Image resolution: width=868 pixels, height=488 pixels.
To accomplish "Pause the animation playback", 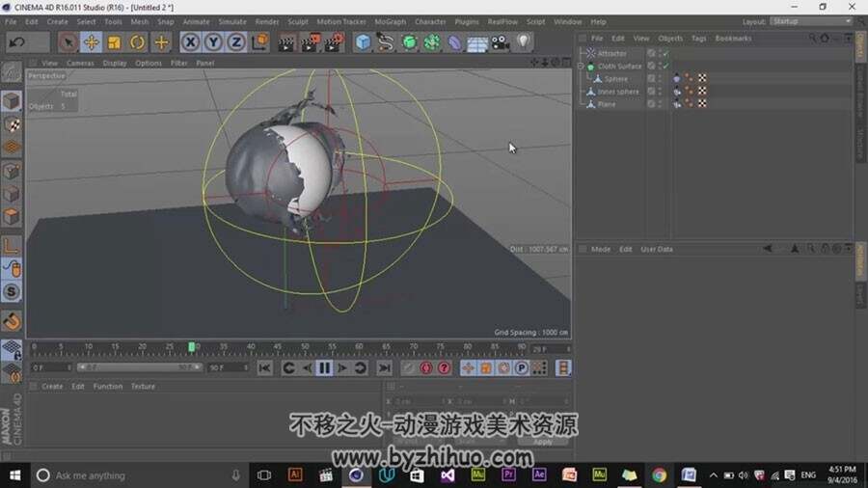I will [x=324, y=368].
